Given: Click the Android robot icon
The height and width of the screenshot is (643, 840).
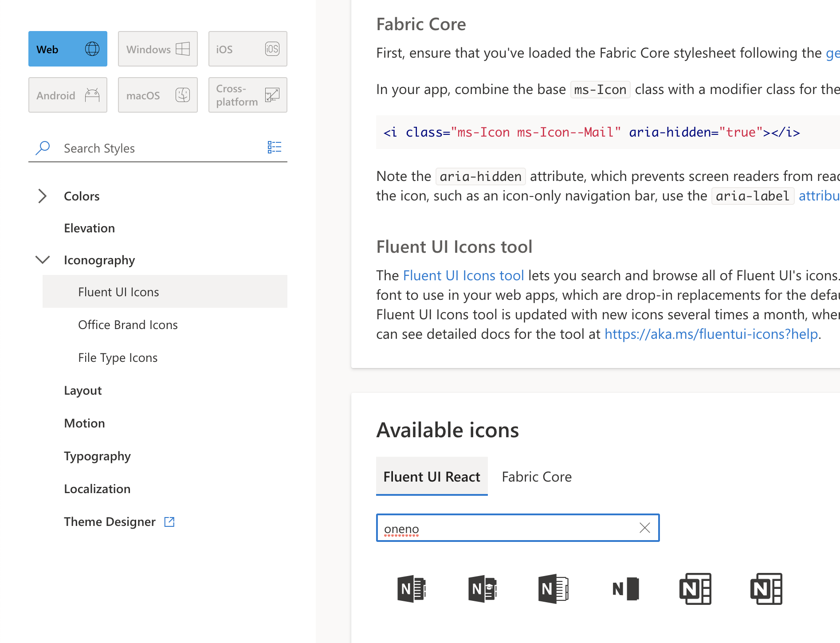Looking at the screenshot, I should click(92, 95).
